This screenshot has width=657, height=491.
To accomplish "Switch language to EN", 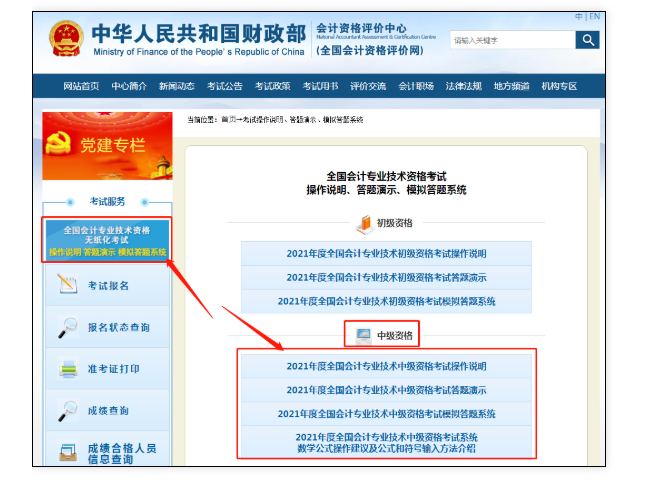I will tap(594, 16).
